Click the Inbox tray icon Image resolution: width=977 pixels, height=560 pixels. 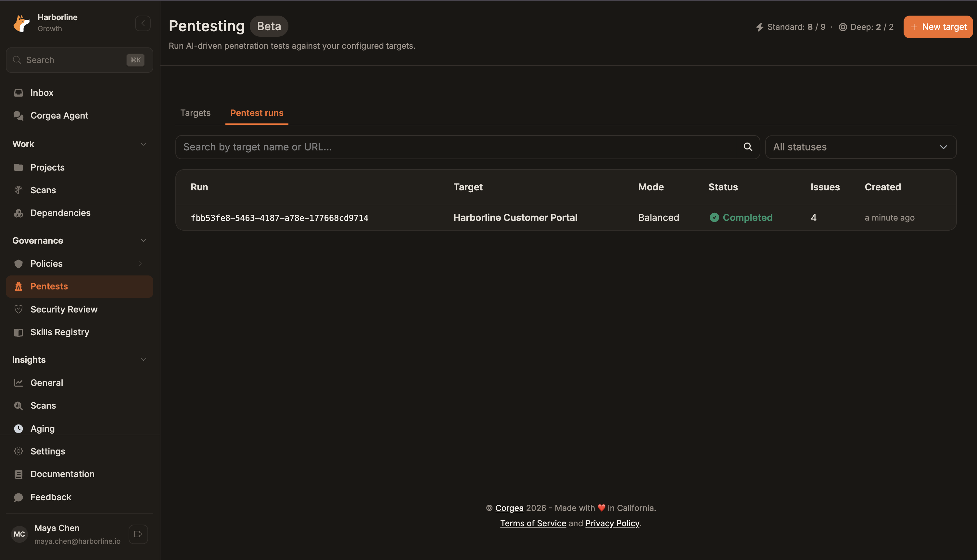(19, 93)
